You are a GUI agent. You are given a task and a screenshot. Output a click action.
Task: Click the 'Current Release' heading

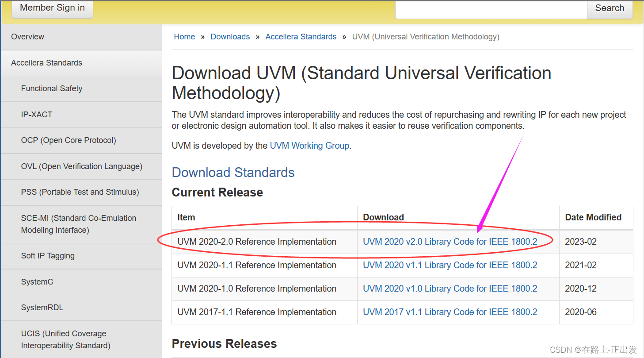217,192
